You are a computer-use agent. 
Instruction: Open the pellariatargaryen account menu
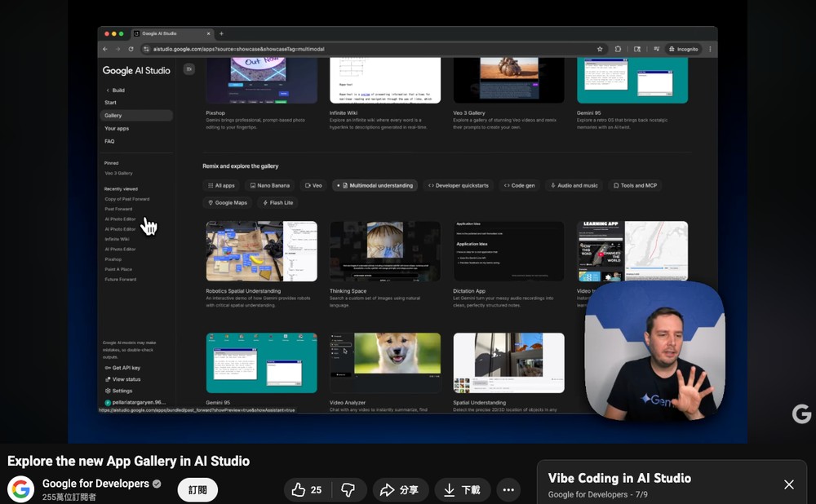(x=135, y=402)
